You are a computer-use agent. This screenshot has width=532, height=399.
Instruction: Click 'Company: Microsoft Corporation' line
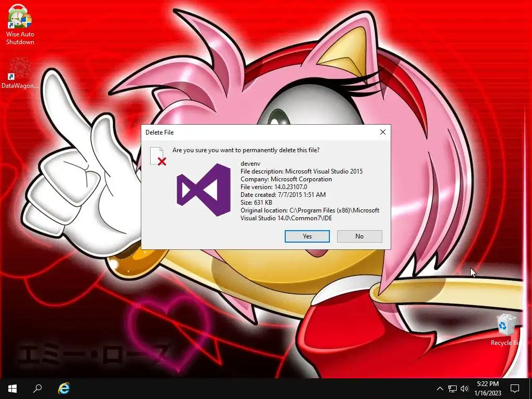click(x=286, y=179)
